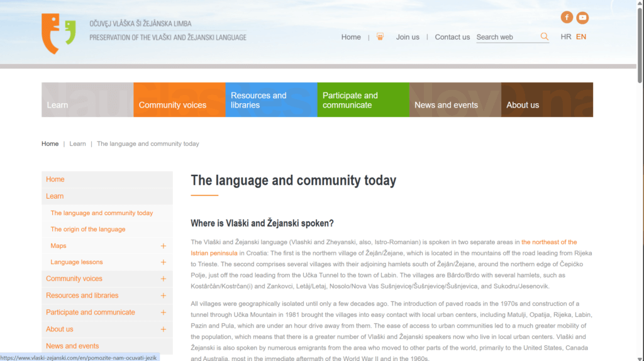Click the search magnifier icon
The width and height of the screenshot is (644, 361).
click(x=544, y=37)
